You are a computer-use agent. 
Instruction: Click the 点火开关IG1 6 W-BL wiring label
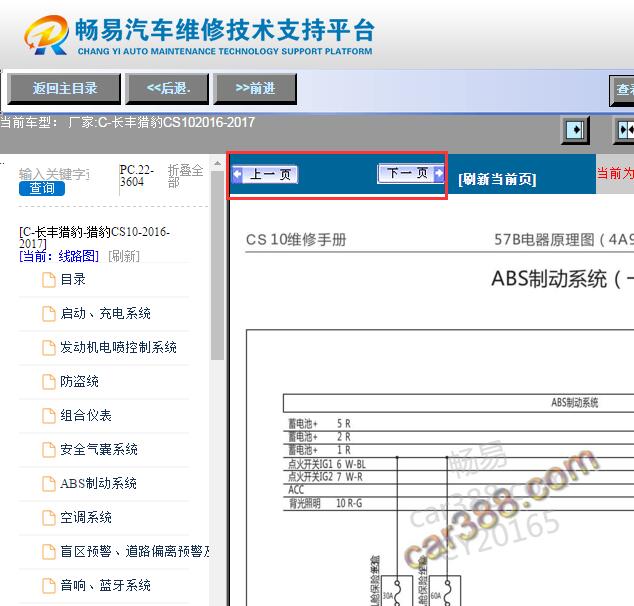click(x=327, y=464)
